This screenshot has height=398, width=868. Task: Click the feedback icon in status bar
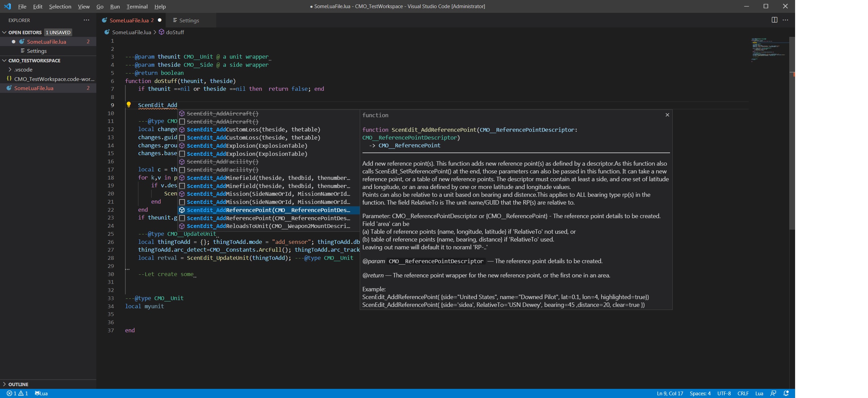pos(773,393)
